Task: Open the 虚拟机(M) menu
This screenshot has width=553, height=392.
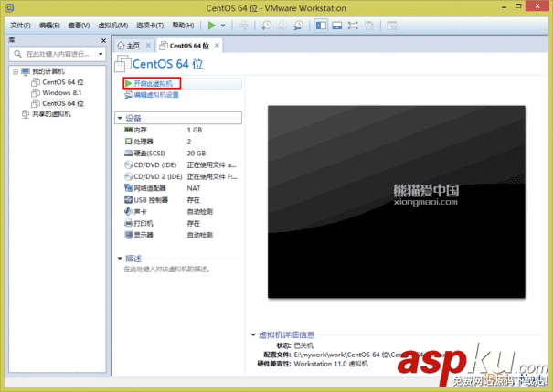Action: (x=112, y=26)
